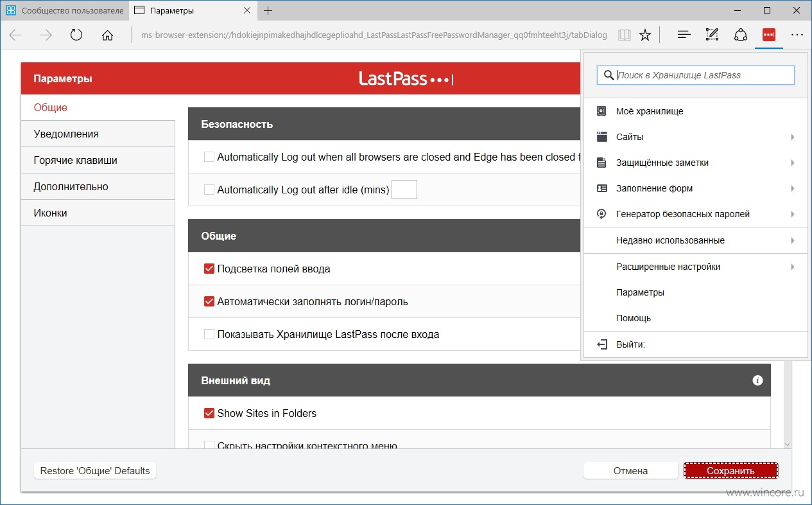
Task: Expand the Генератор безопасных паролей submenu arrow
Action: pyautogui.click(x=793, y=214)
